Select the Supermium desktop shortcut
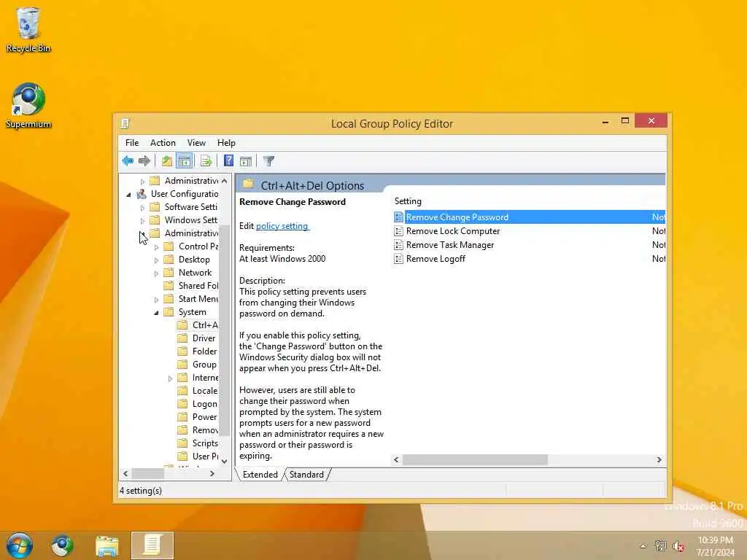Screen dimensions: 747x560 28,106
